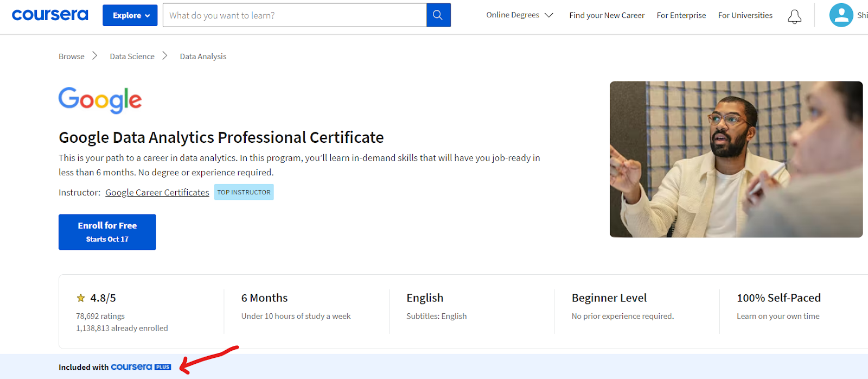Click the Included with text
The height and width of the screenshot is (379, 868).
tap(84, 367)
